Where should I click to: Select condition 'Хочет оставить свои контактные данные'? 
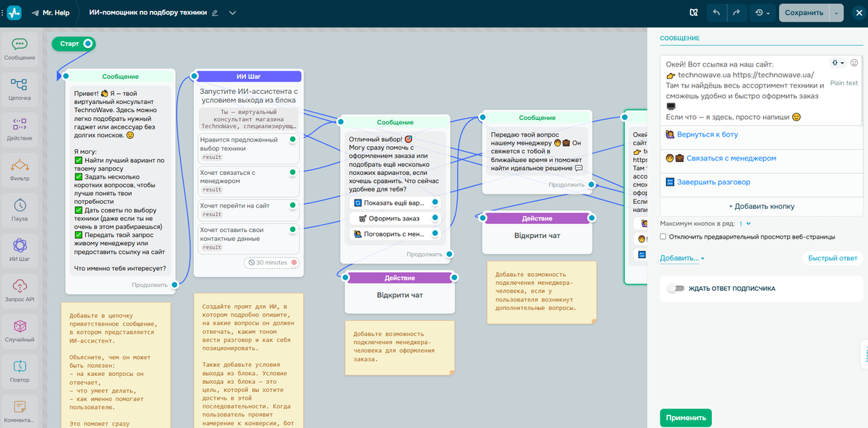tap(248, 239)
